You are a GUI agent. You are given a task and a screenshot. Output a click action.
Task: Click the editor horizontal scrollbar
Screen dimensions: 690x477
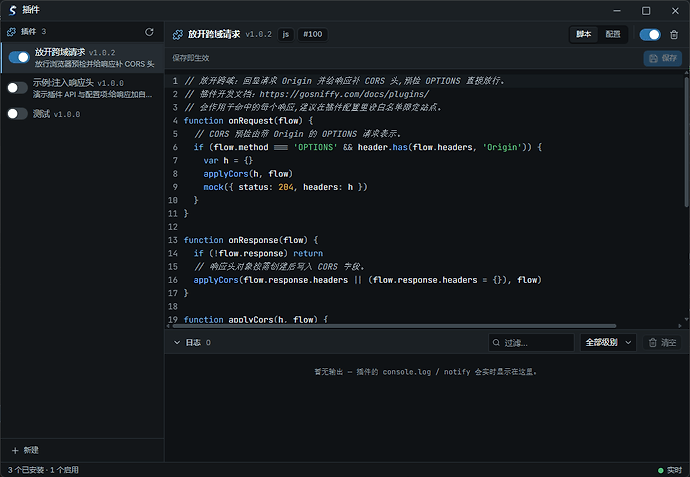394,326
